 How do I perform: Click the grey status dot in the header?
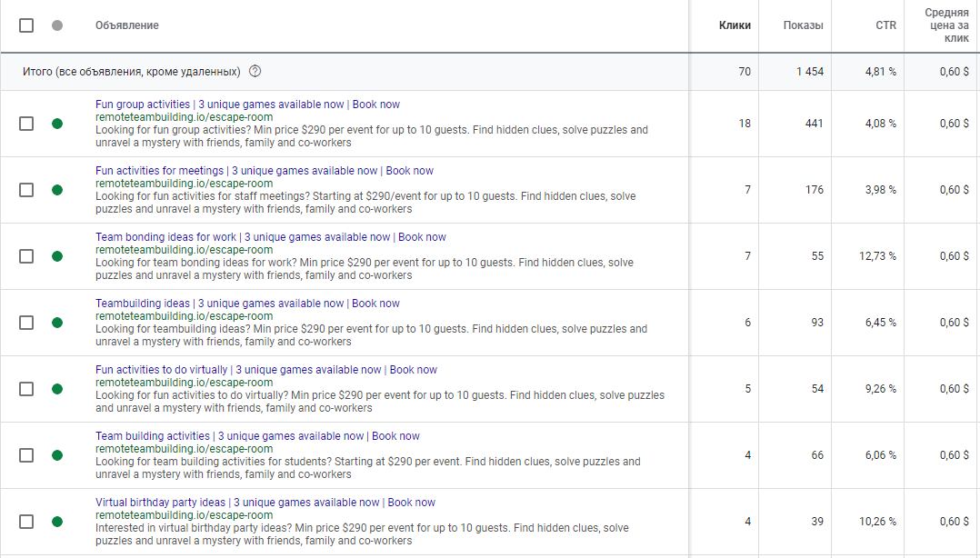coord(57,25)
